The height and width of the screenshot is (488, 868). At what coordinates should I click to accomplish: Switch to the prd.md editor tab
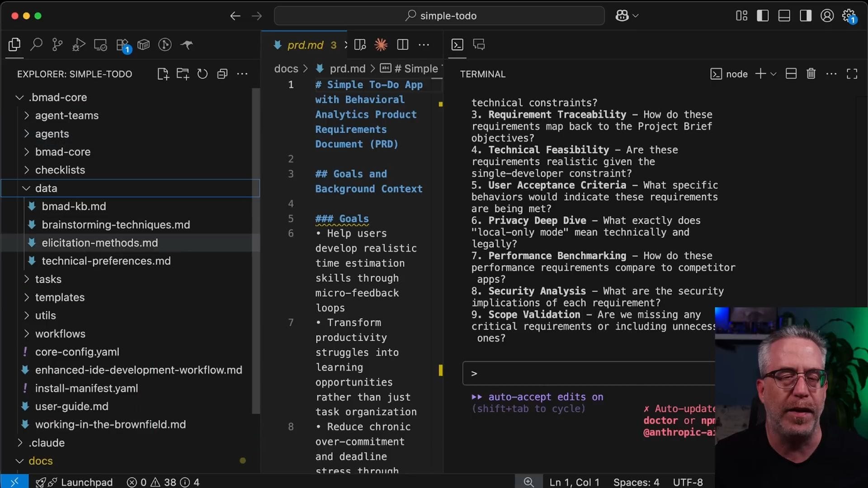click(x=305, y=45)
